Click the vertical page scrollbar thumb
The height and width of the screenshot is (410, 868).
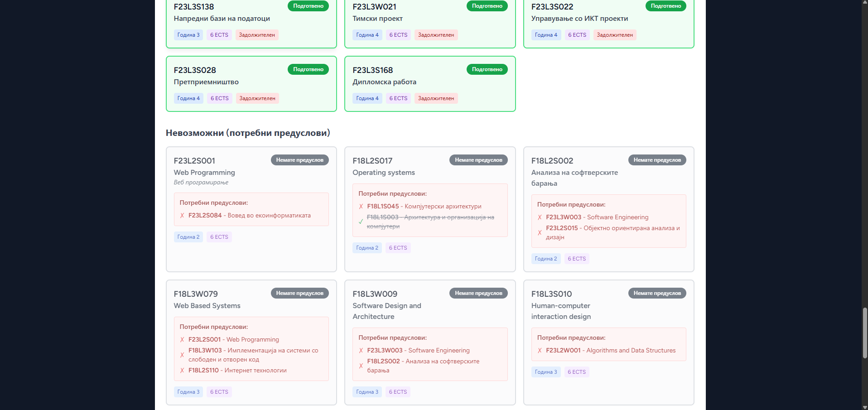point(864,333)
